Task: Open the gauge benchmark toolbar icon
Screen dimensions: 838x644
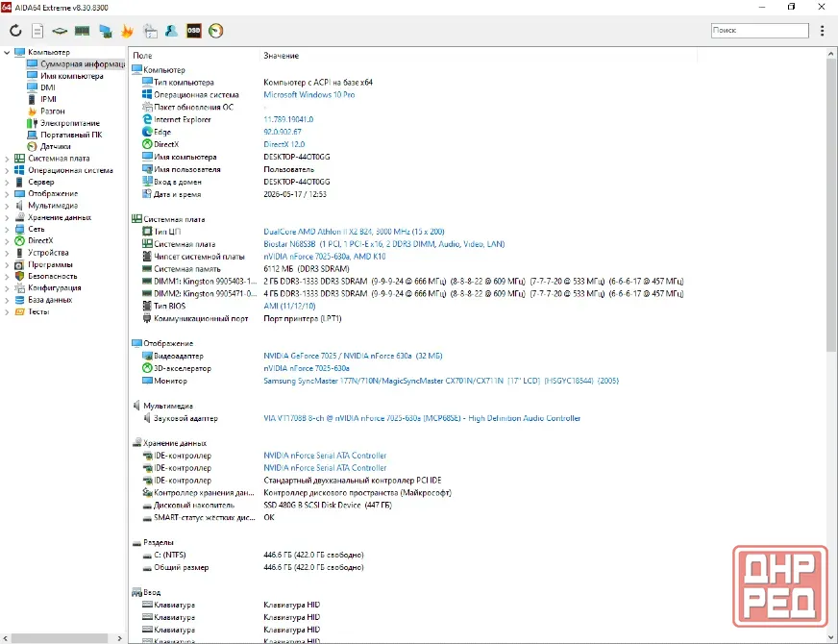Action: pos(216,31)
